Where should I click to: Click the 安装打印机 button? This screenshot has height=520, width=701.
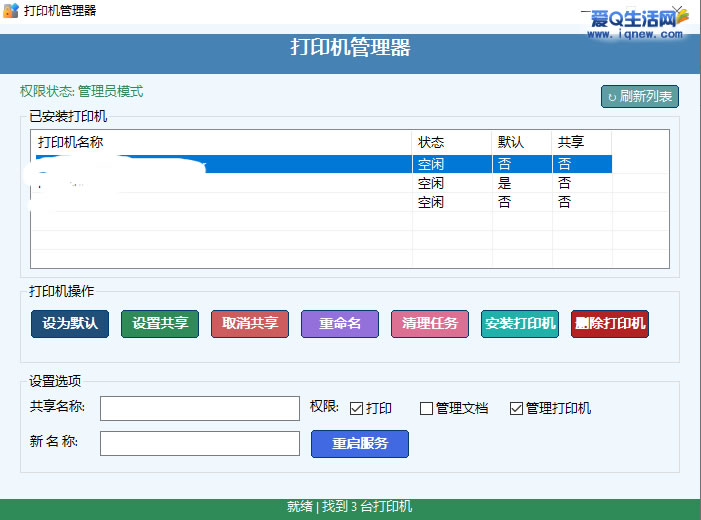[520, 324]
